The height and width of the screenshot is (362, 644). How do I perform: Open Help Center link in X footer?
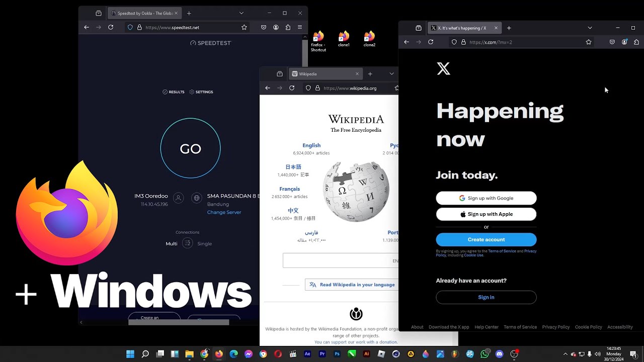[x=487, y=327]
